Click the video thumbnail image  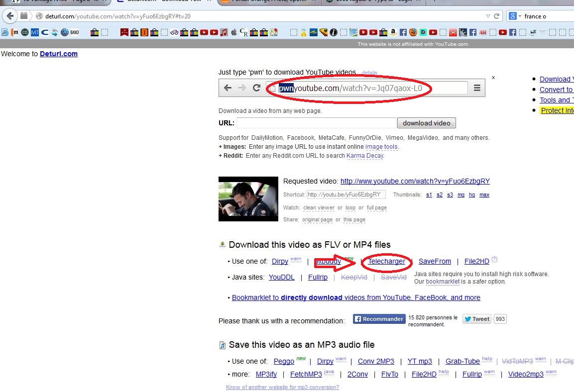click(x=248, y=199)
